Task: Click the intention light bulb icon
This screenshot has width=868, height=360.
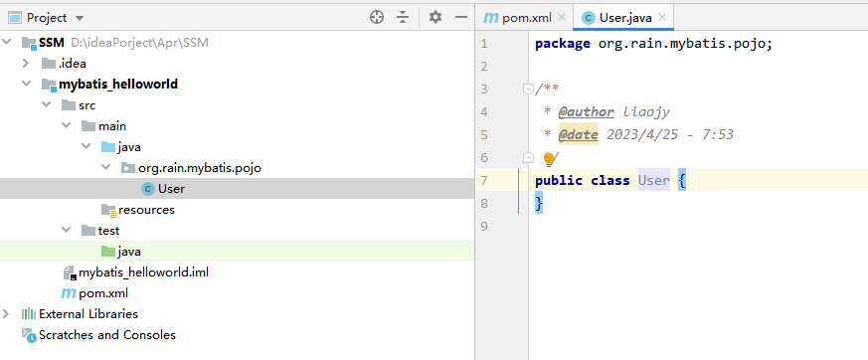Action: (549, 159)
